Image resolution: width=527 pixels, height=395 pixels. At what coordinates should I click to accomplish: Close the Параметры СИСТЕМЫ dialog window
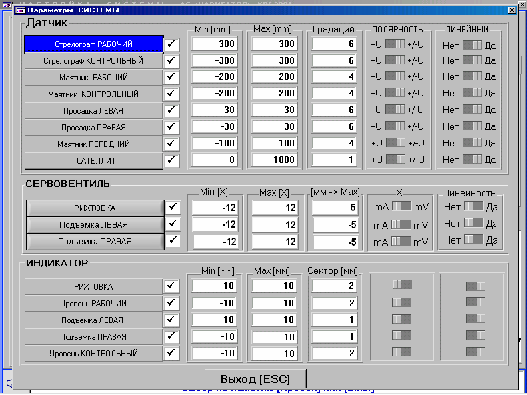pos(512,10)
